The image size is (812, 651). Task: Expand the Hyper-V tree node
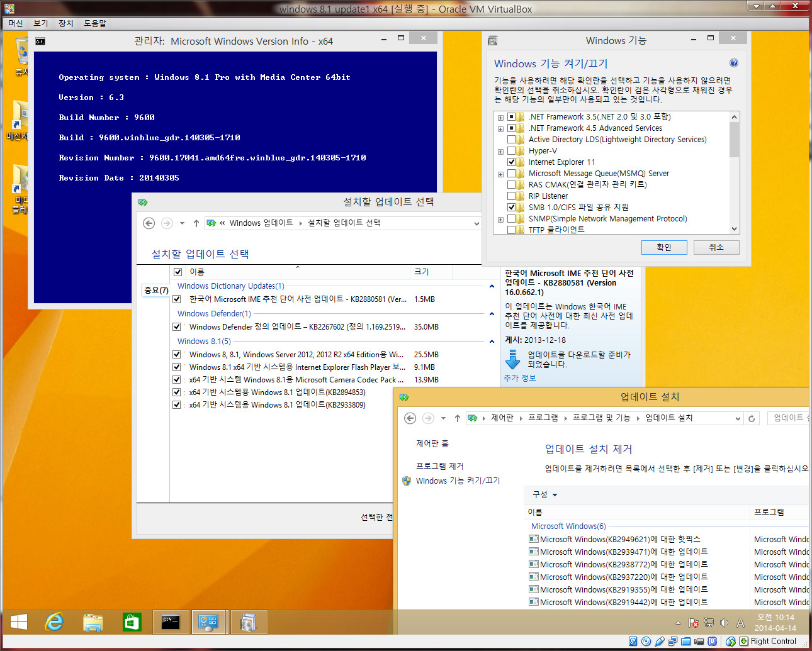tap(500, 152)
